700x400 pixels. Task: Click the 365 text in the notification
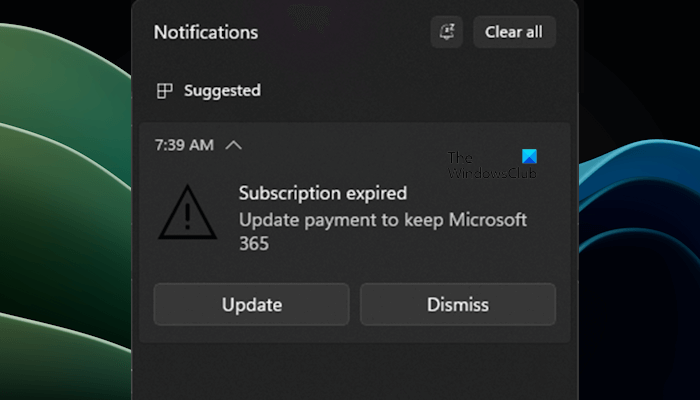254,243
